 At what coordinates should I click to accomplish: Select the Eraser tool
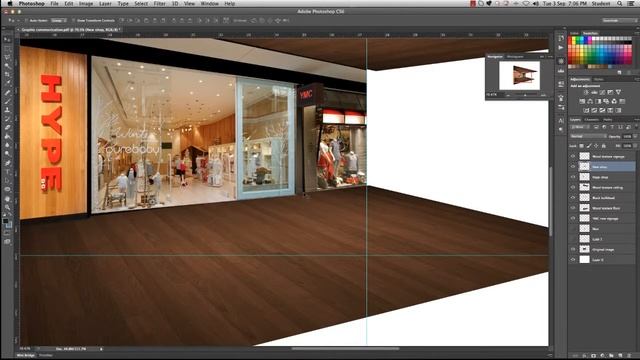click(x=7, y=128)
